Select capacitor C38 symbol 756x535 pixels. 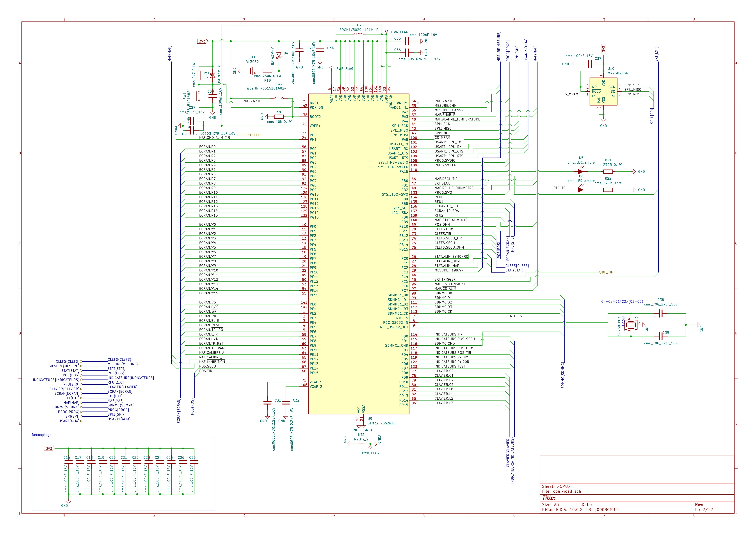(x=660, y=313)
